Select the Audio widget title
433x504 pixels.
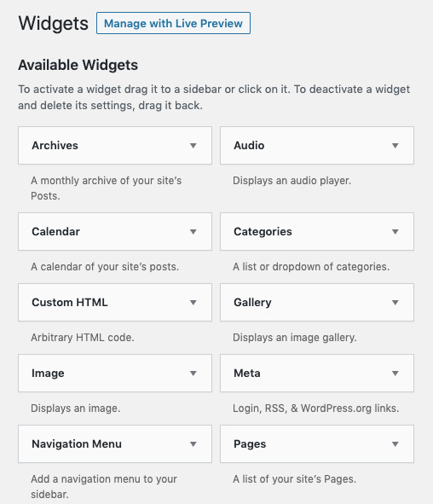[x=249, y=145]
